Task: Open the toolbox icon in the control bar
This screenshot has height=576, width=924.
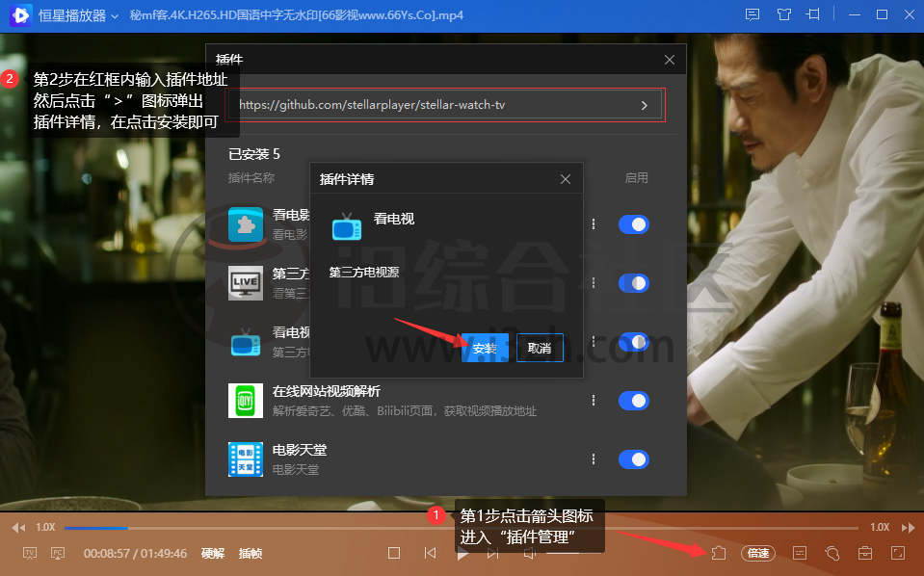Action: [865, 553]
